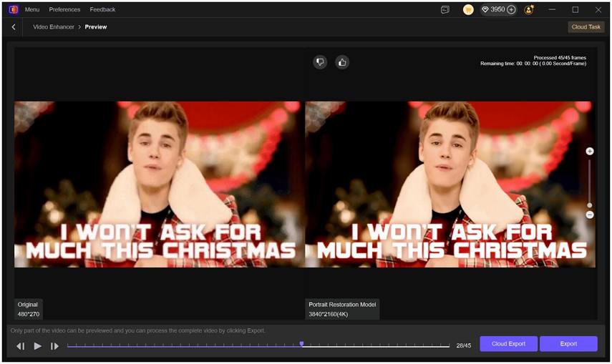Image resolution: width=612 pixels, height=364 pixels.
Task: Click the Portrait Restoration Model label
Action: click(x=342, y=310)
